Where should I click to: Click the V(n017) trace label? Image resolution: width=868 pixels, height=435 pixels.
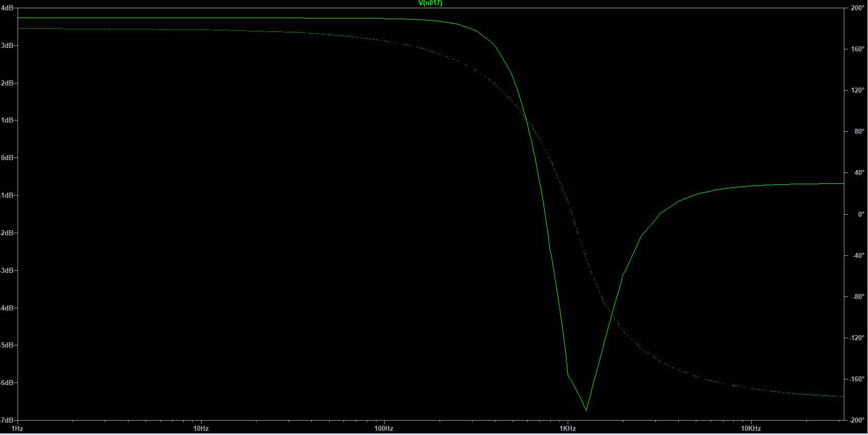pos(430,3)
